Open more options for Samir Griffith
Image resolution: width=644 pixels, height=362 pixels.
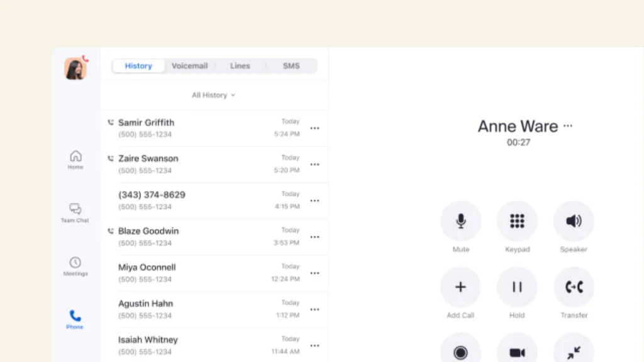coord(314,128)
